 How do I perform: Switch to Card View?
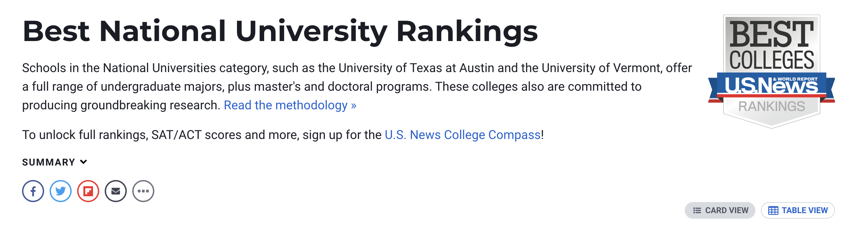point(720,210)
